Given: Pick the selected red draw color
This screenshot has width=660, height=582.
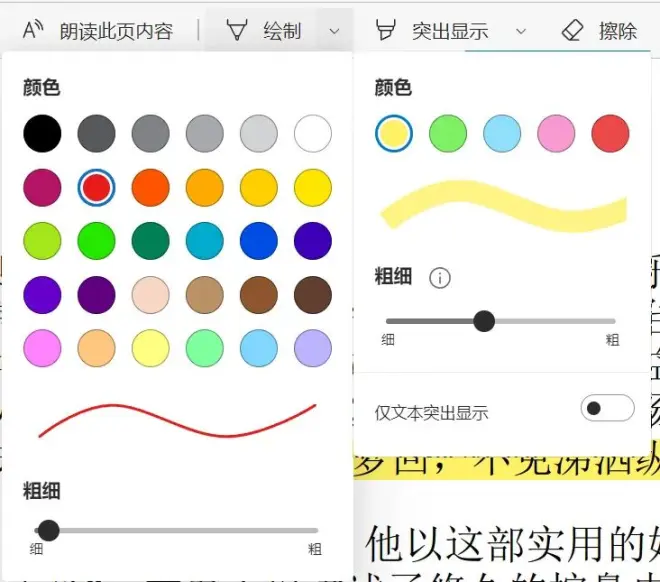Looking at the screenshot, I should (96, 187).
